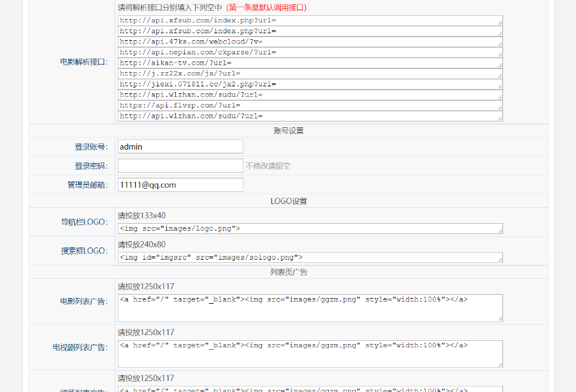The image size is (576, 392).
Task: Click the 电影解析接口 label
Action: point(84,62)
